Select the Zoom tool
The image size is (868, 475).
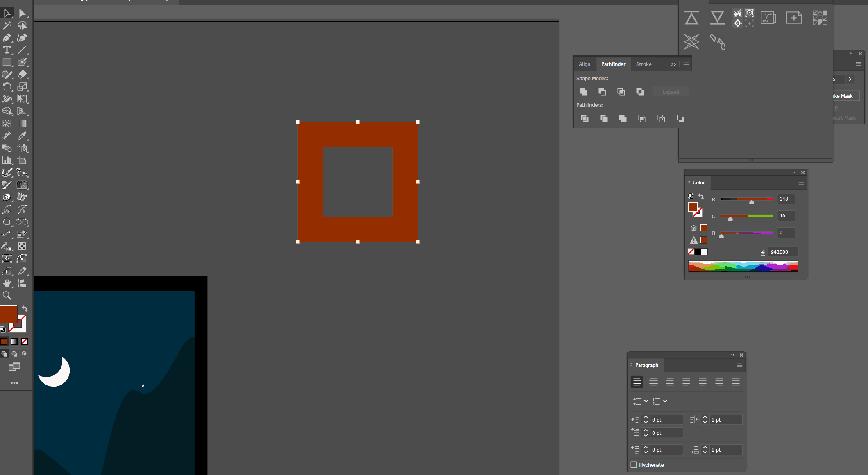7,295
